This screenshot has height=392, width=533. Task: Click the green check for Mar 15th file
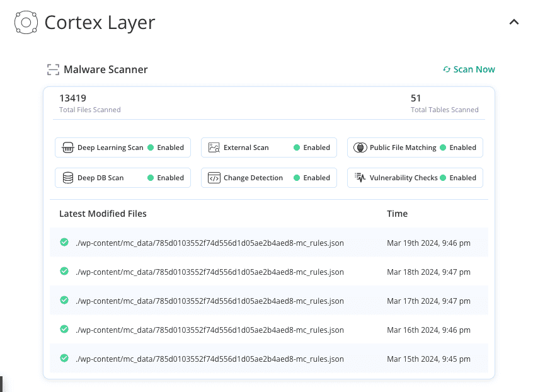point(64,358)
